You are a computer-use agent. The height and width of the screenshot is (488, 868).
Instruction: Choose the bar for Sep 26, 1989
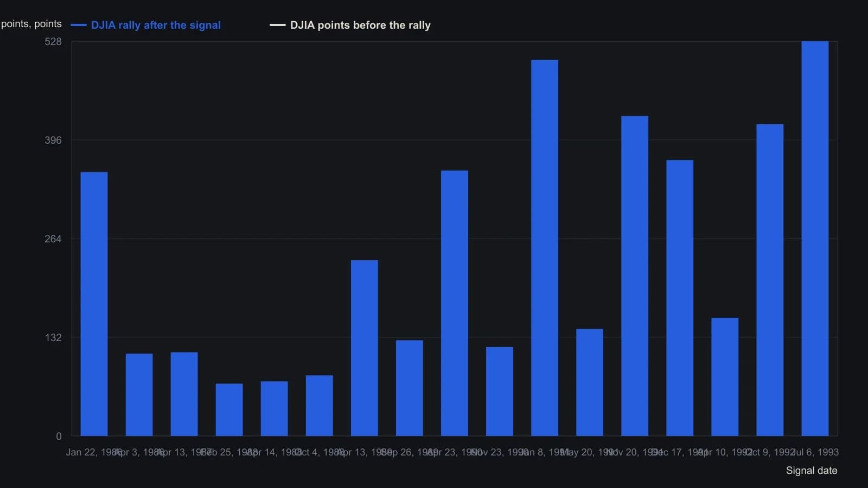pyautogui.click(x=409, y=388)
